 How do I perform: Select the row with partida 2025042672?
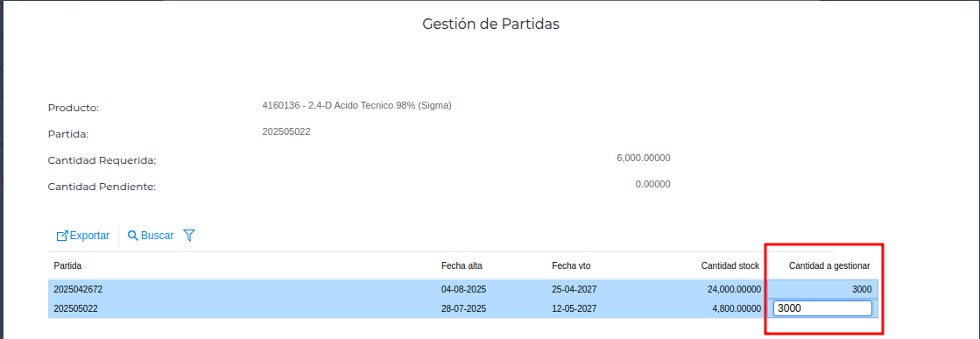point(463,290)
